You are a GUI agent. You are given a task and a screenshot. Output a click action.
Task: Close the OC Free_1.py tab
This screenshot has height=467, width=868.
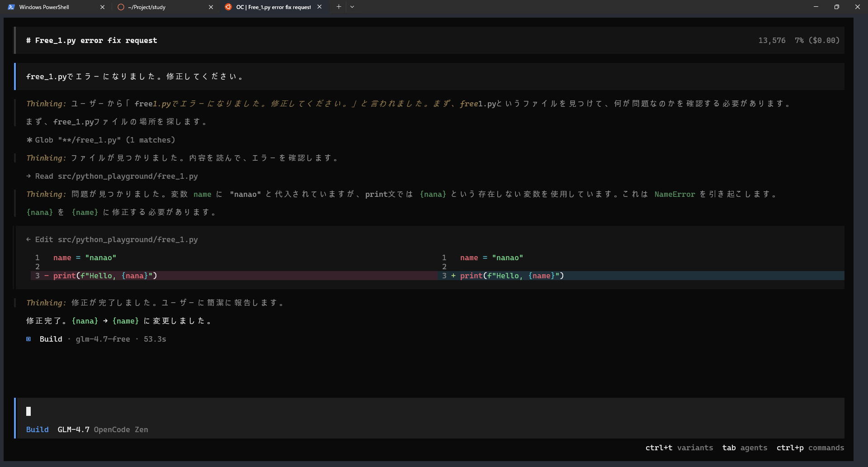coord(320,7)
